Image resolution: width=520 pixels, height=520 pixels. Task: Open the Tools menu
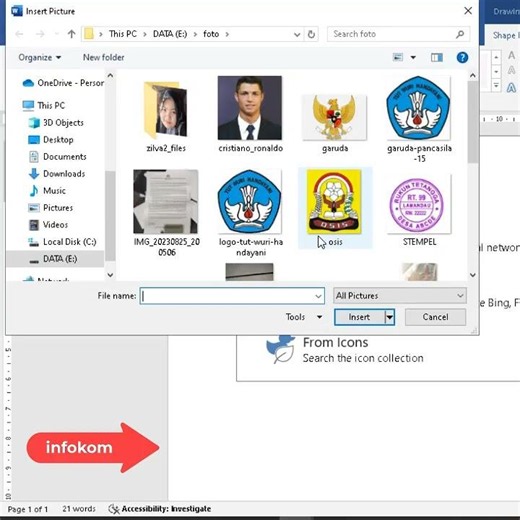pos(304,317)
